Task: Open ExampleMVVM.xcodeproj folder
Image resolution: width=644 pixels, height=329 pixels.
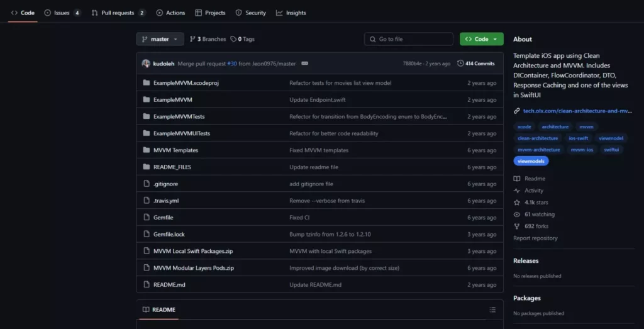Action: tap(186, 83)
